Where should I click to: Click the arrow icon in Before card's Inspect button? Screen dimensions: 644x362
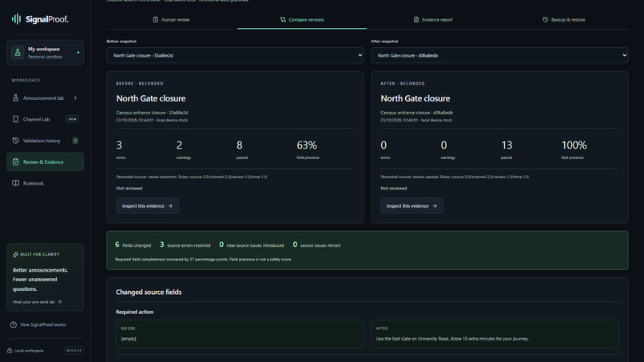[170, 206]
